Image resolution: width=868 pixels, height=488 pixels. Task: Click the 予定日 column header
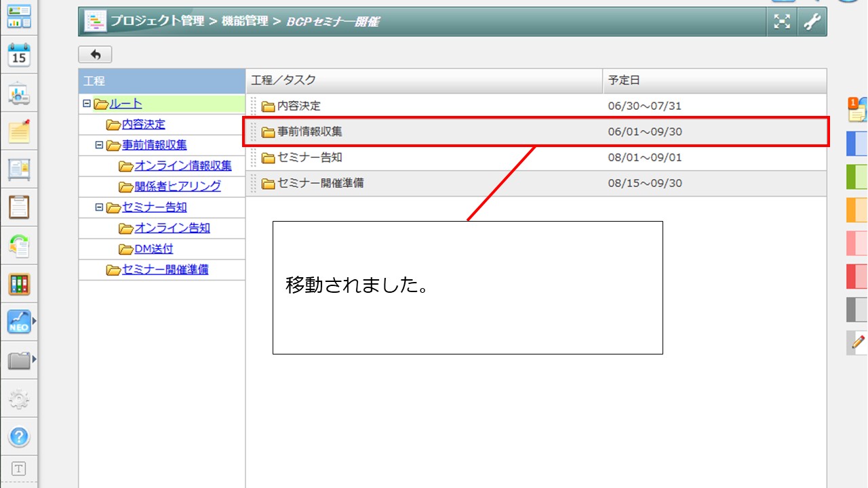(x=715, y=81)
